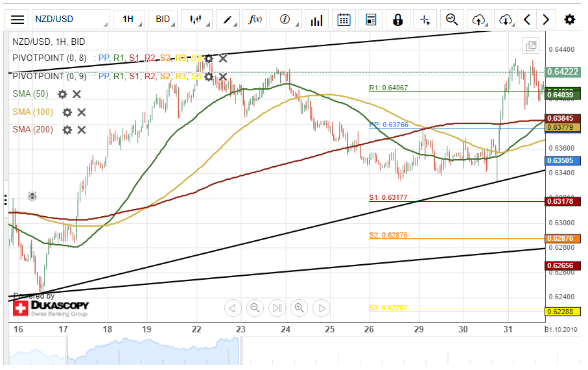Toggle the padlock chart lock

[x=397, y=19]
